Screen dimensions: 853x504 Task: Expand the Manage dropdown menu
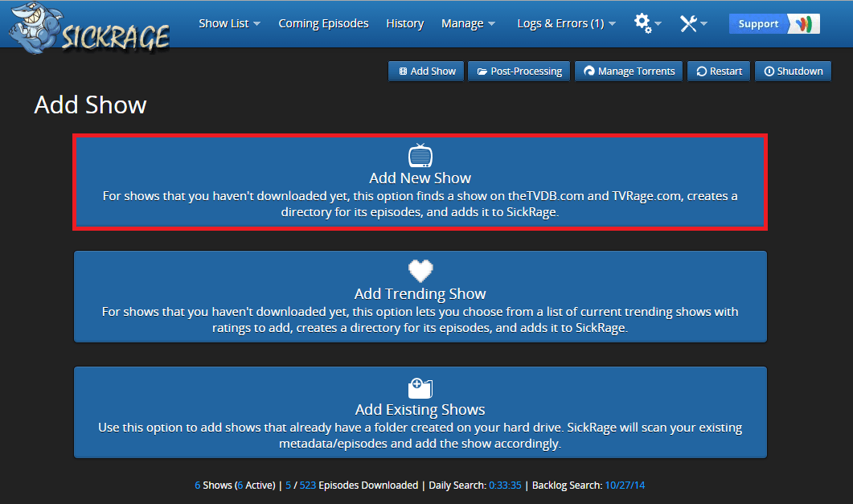(468, 23)
